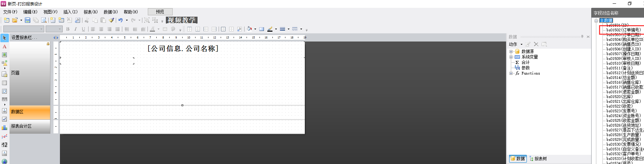Click the Save icon in the toolbar

(28, 20)
